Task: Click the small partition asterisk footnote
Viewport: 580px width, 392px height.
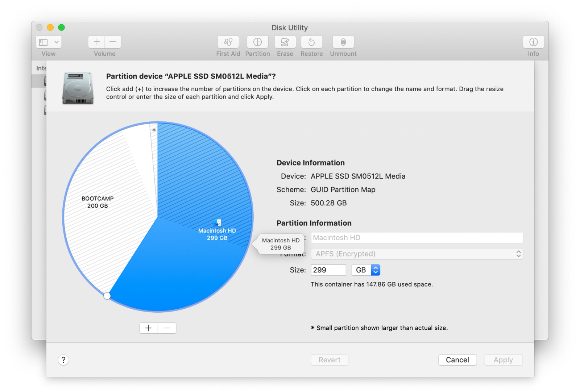Action: pyautogui.click(x=379, y=328)
